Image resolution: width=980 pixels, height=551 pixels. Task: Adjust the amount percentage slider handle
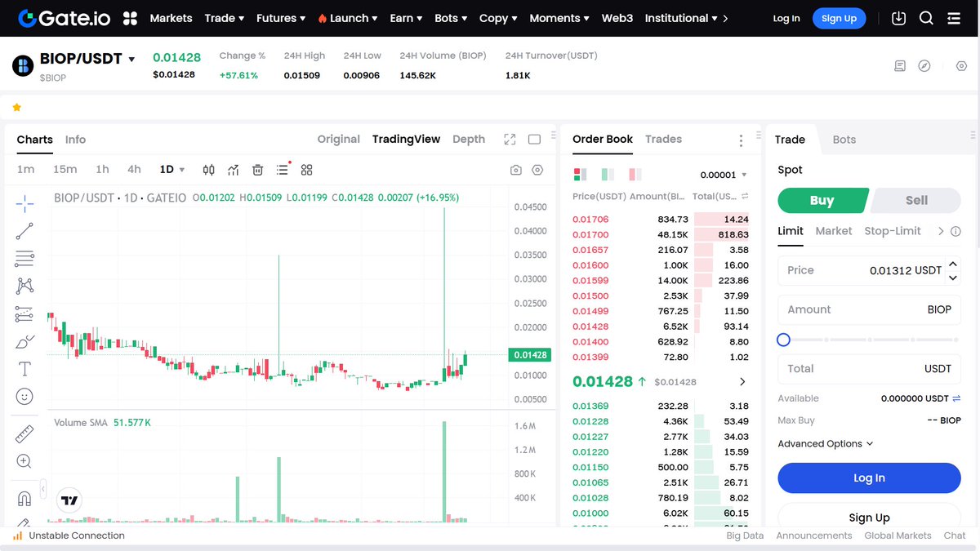[x=784, y=340]
